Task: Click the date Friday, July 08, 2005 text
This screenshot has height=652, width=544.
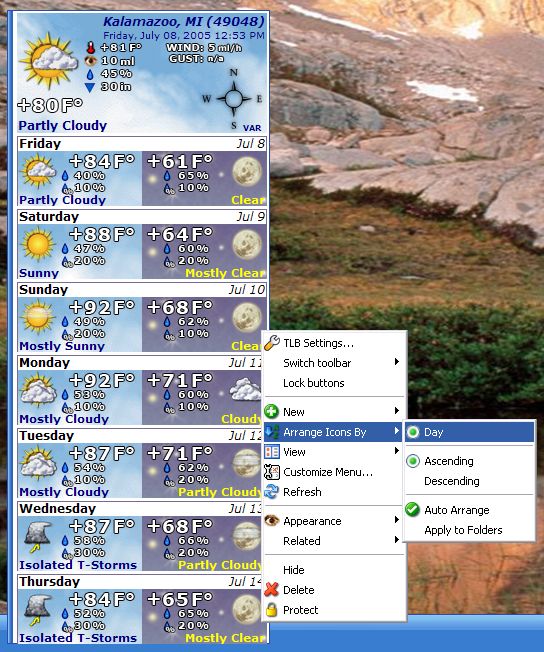Action: [x=183, y=35]
